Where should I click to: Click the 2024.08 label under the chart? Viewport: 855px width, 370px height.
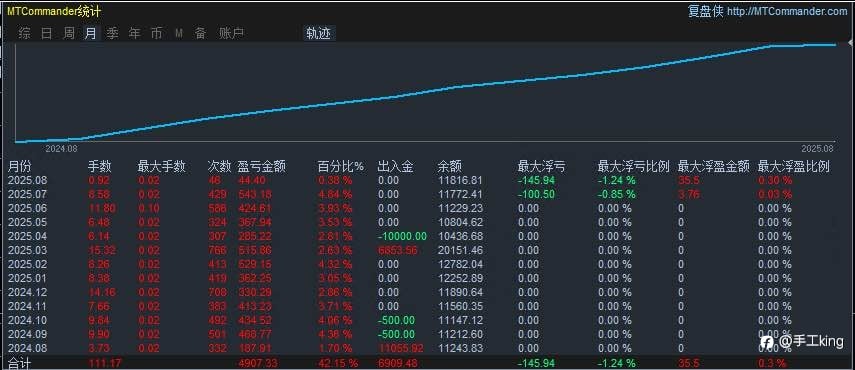61,148
